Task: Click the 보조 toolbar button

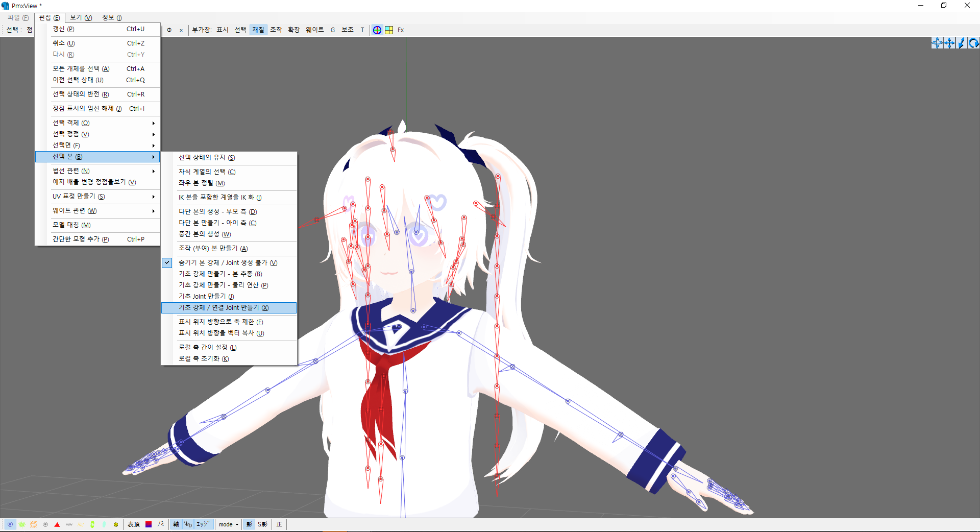Action: tap(348, 30)
